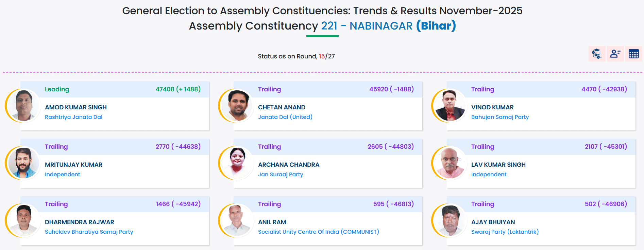The image size is (644, 250).
Task: Click the Swaraj Party (Loktantrik) label
Action: click(x=505, y=232)
